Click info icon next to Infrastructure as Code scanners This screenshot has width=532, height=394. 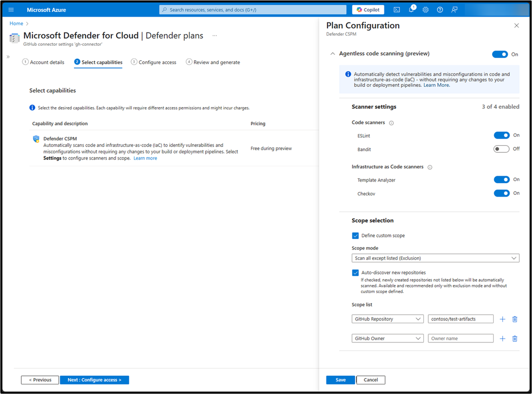(x=430, y=167)
